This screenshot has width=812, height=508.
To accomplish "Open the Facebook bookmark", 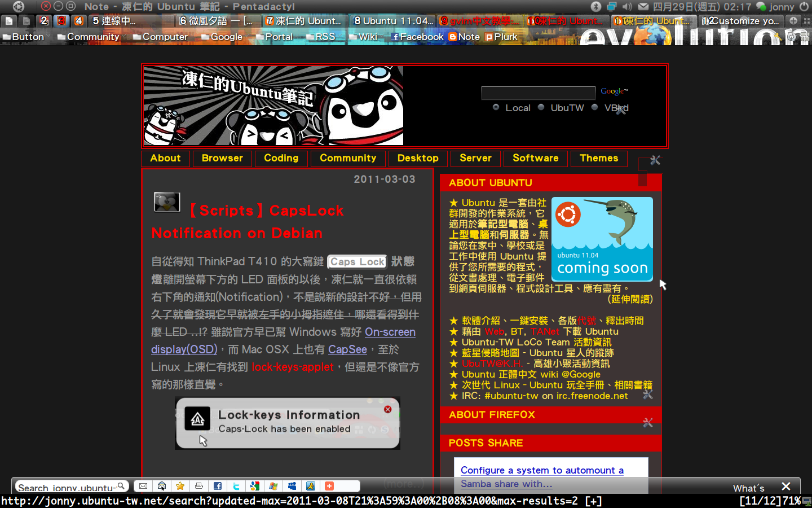I will pyautogui.click(x=418, y=37).
